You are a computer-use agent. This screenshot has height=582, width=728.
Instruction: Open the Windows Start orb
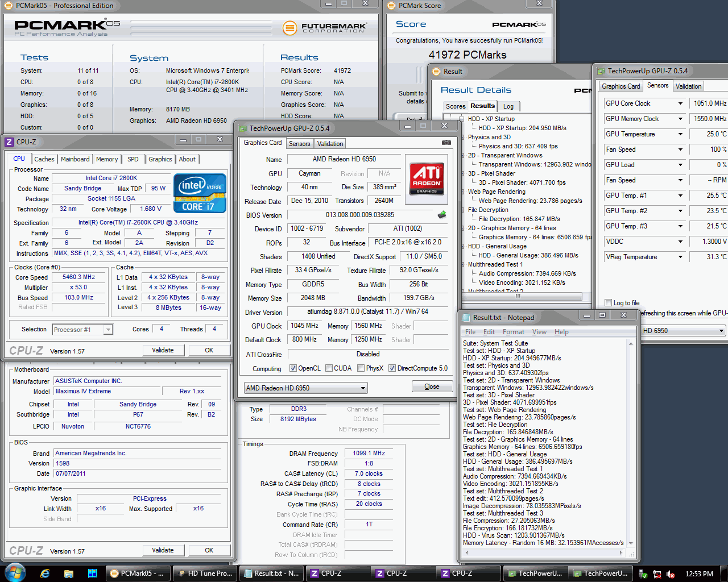pyautogui.click(x=14, y=573)
